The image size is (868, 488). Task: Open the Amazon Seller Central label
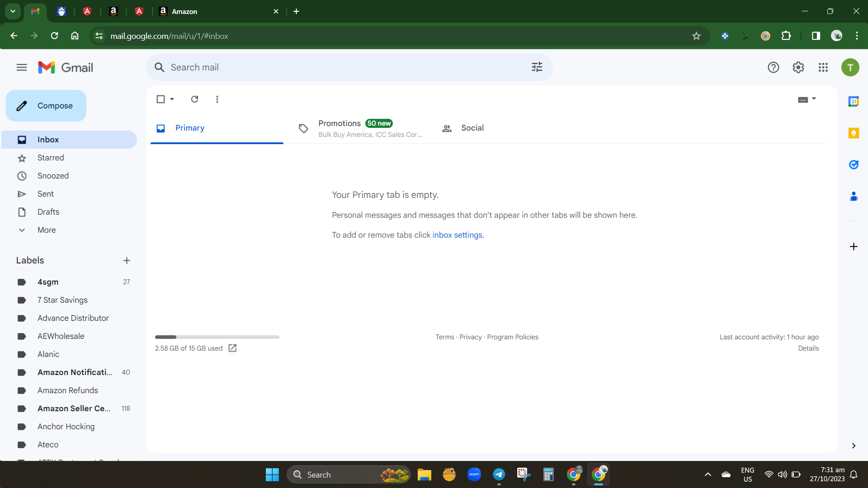coord(69,408)
